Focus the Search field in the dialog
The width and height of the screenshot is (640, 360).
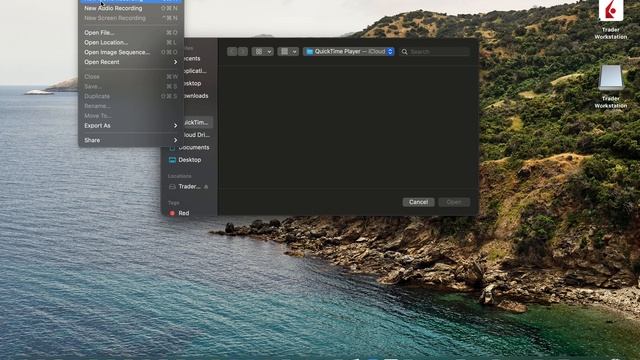pos(435,52)
